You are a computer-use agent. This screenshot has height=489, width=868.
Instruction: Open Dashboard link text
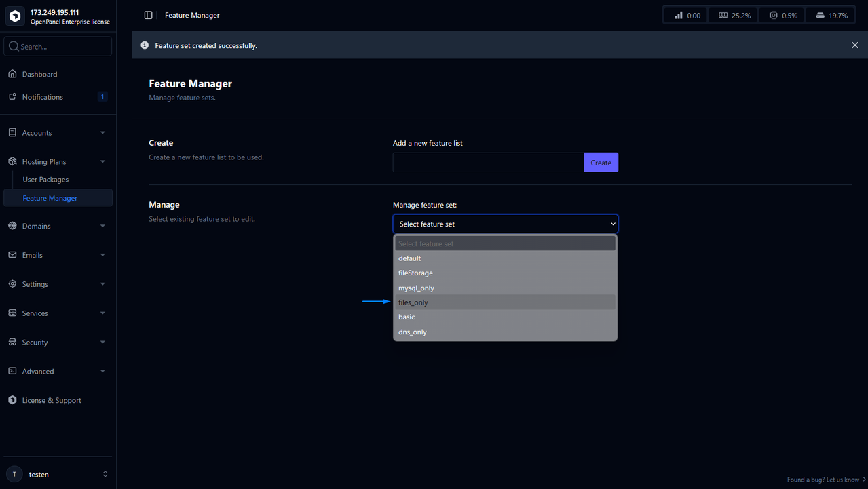click(39, 74)
